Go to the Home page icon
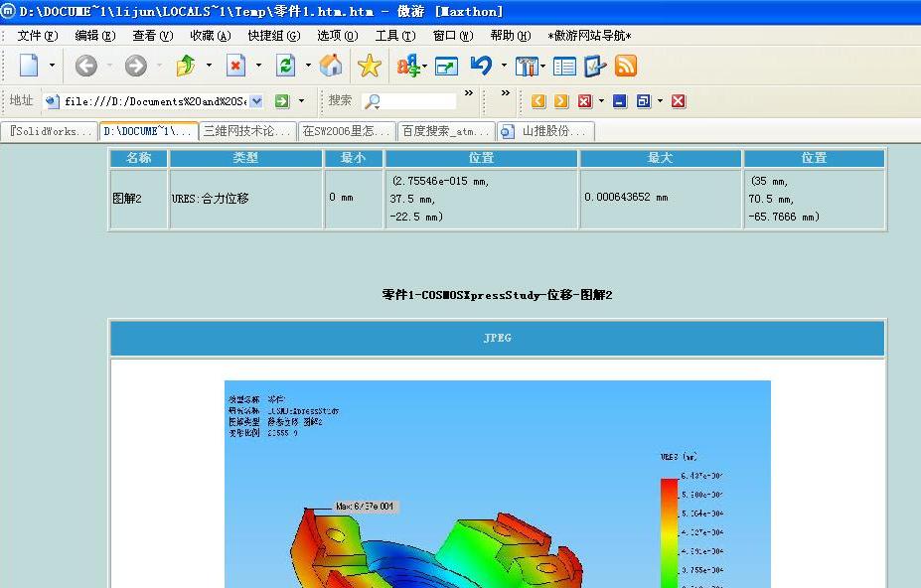The height and width of the screenshot is (588, 921). coord(331,66)
